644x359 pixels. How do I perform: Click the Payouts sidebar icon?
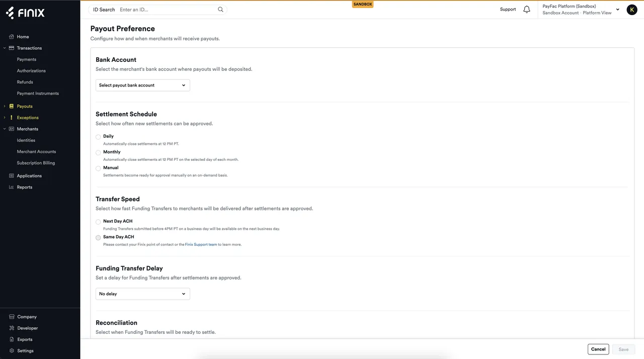(x=12, y=106)
